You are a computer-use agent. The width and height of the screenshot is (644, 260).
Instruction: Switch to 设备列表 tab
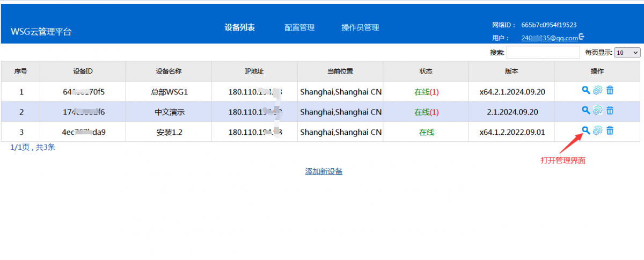tap(239, 28)
